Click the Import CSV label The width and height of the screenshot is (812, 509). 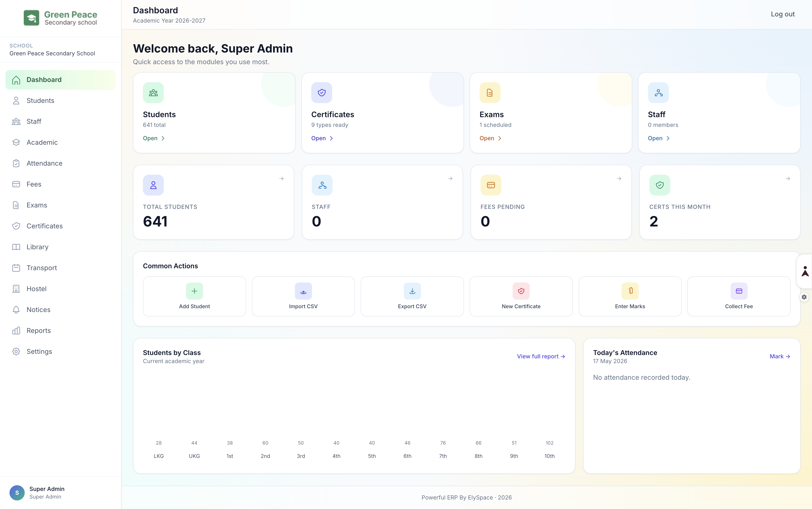pyautogui.click(x=303, y=306)
